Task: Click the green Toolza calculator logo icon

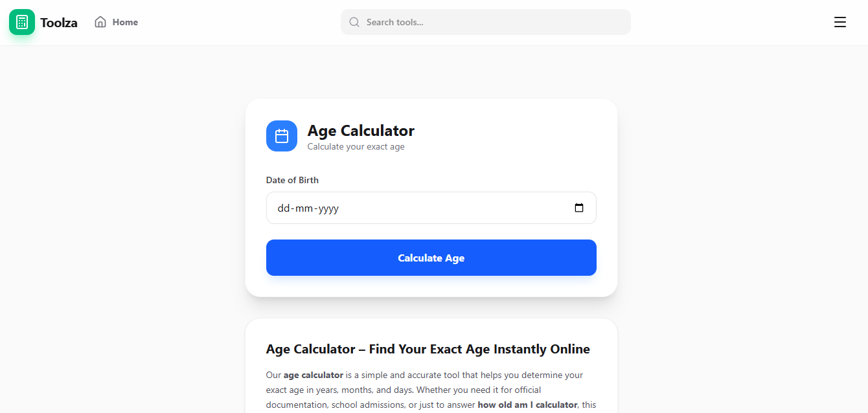Action: [x=21, y=21]
